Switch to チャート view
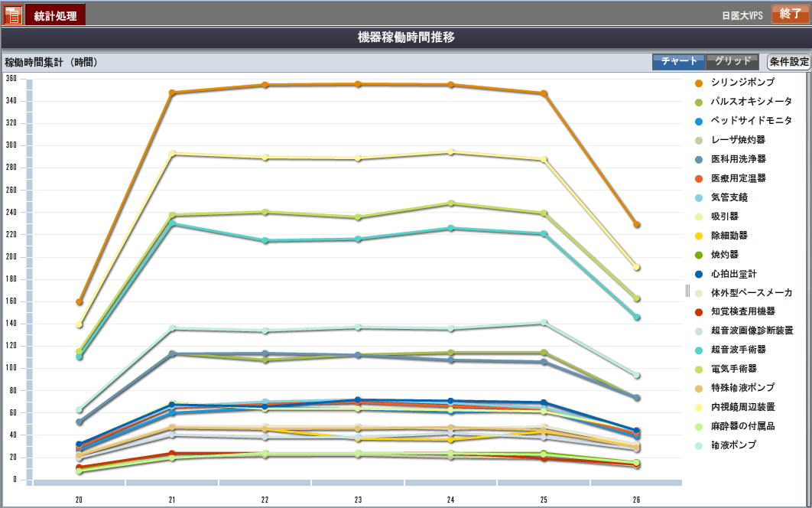812x508 pixels. 679,62
